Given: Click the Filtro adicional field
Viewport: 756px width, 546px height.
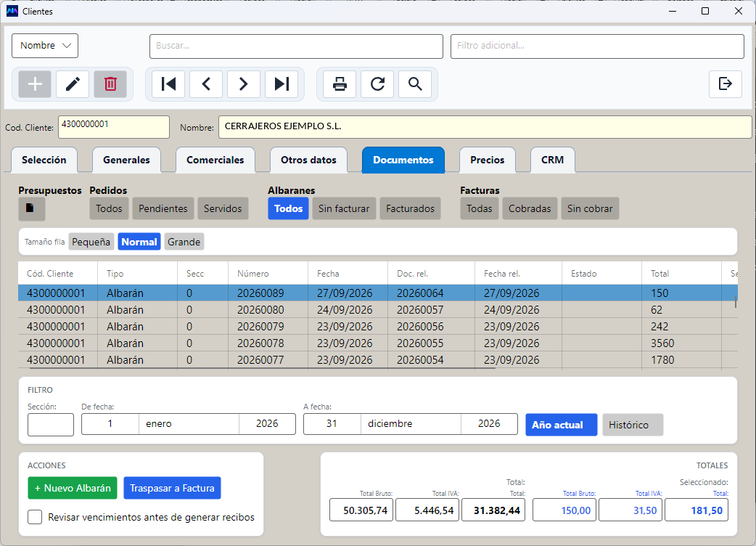Looking at the screenshot, I should tap(597, 46).
